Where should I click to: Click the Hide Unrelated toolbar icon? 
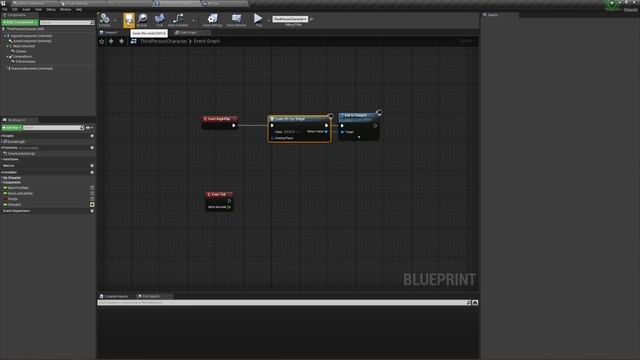click(178, 20)
